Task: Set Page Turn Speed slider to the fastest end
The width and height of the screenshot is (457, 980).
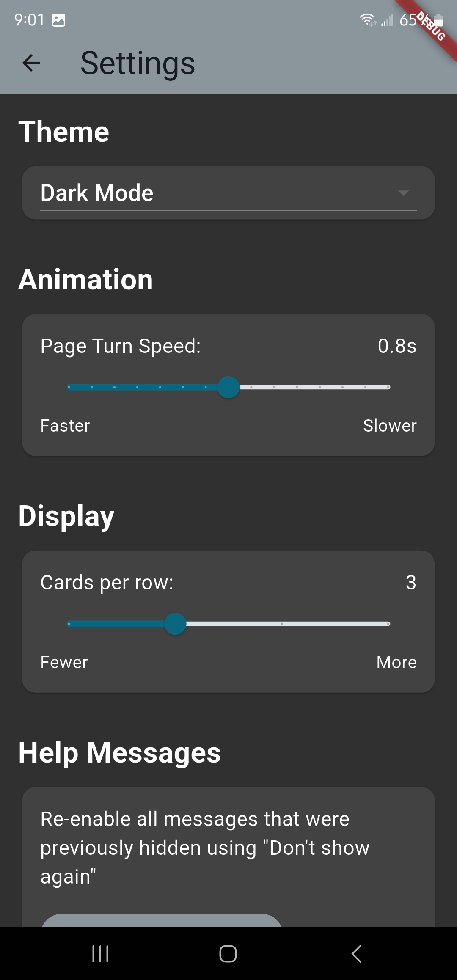Action: click(x=69, y=387)
